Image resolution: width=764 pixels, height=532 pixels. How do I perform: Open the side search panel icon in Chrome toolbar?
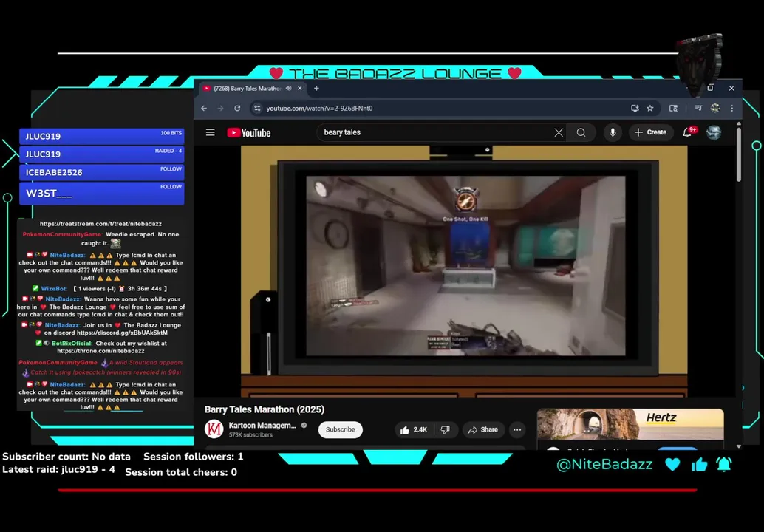pyautogui.click(x=673, y=108)
